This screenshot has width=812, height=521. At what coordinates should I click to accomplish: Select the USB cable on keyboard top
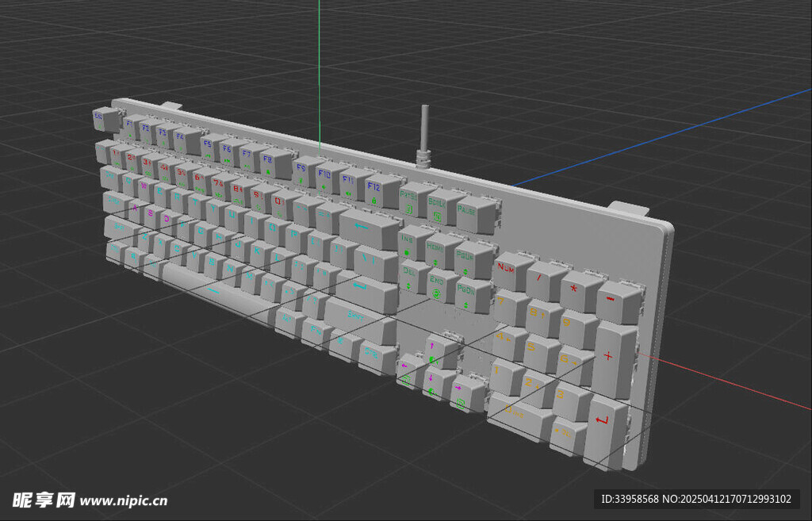click(x=424, y=137)
